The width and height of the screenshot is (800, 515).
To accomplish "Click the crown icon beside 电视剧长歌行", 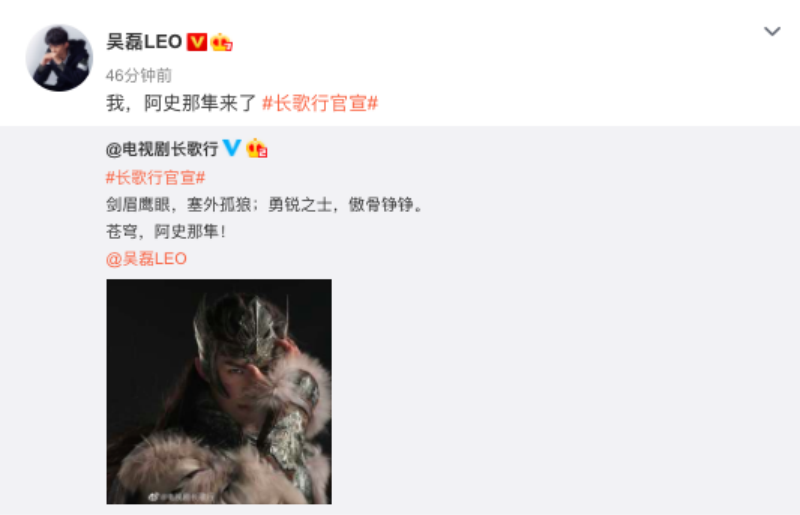I will (x=257, y=149).
